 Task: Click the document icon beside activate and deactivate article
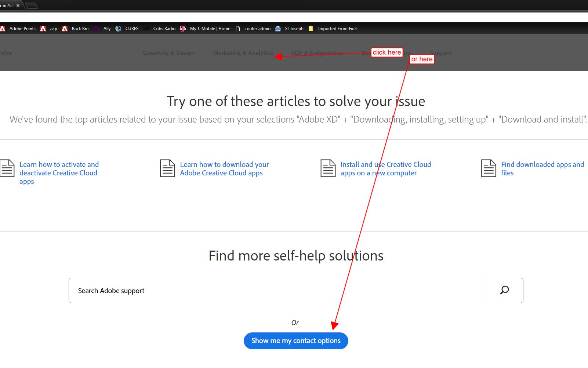(7, 168)
